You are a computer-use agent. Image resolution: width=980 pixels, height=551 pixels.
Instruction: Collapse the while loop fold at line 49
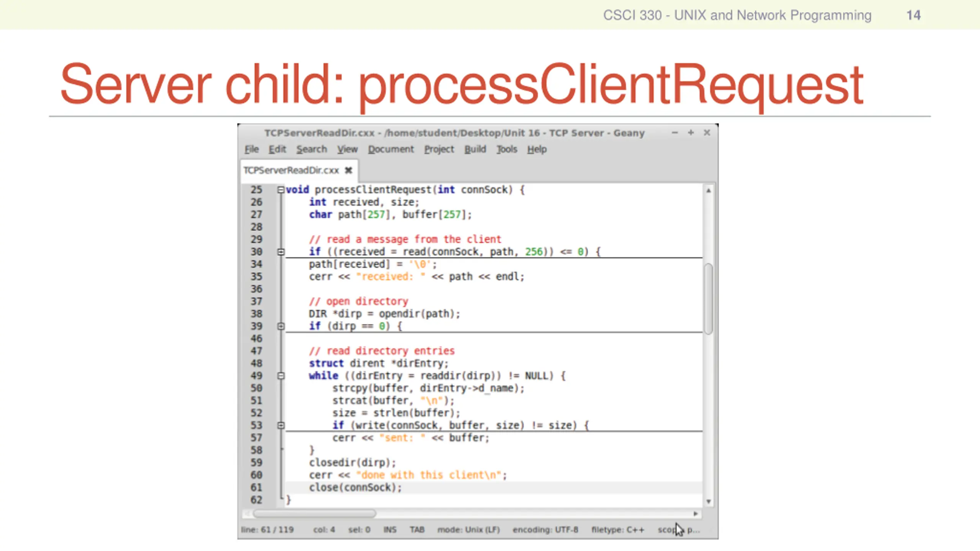tap(281, 376)
